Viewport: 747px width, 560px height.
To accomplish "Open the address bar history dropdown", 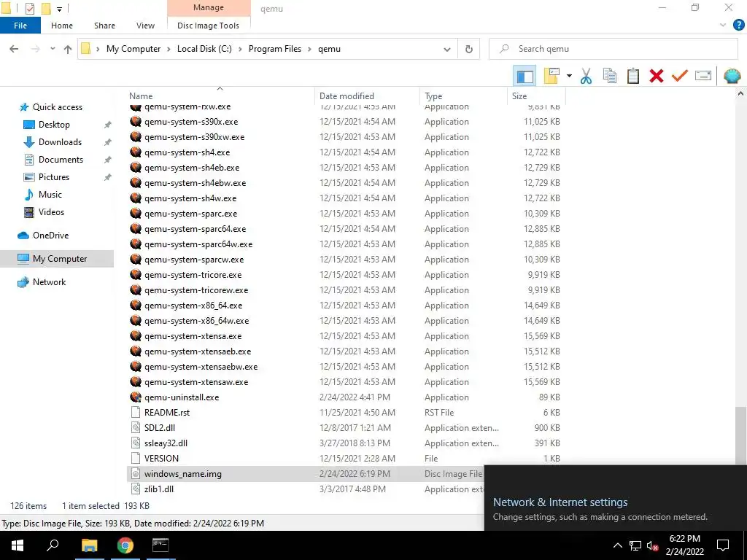I will coord(447,49).
